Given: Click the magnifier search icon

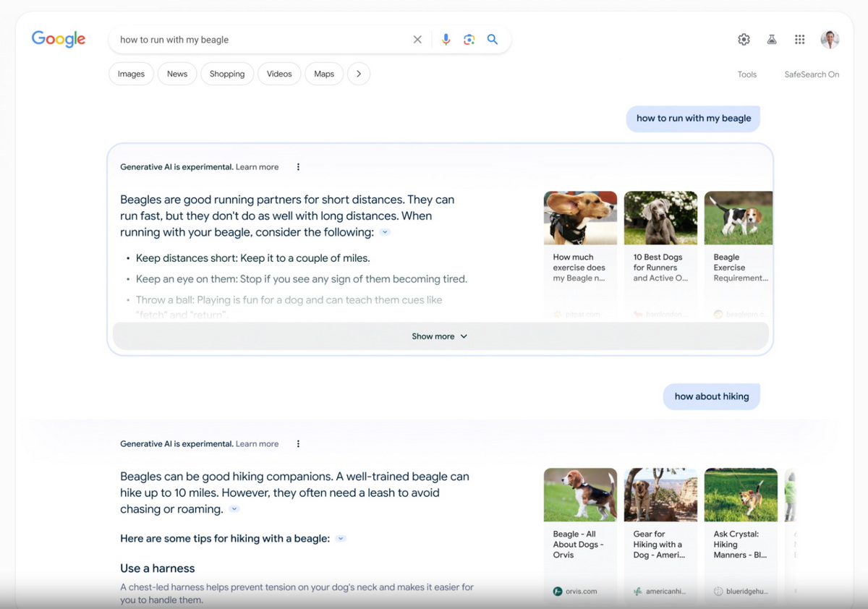Looking at the screenshot, I should [493, 40].
